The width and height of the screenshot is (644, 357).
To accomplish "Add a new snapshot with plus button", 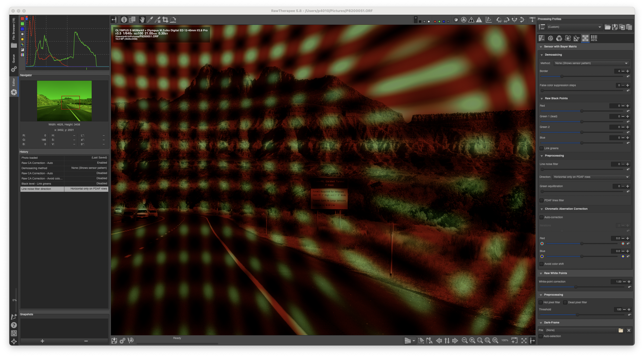I will coord(42,341).
